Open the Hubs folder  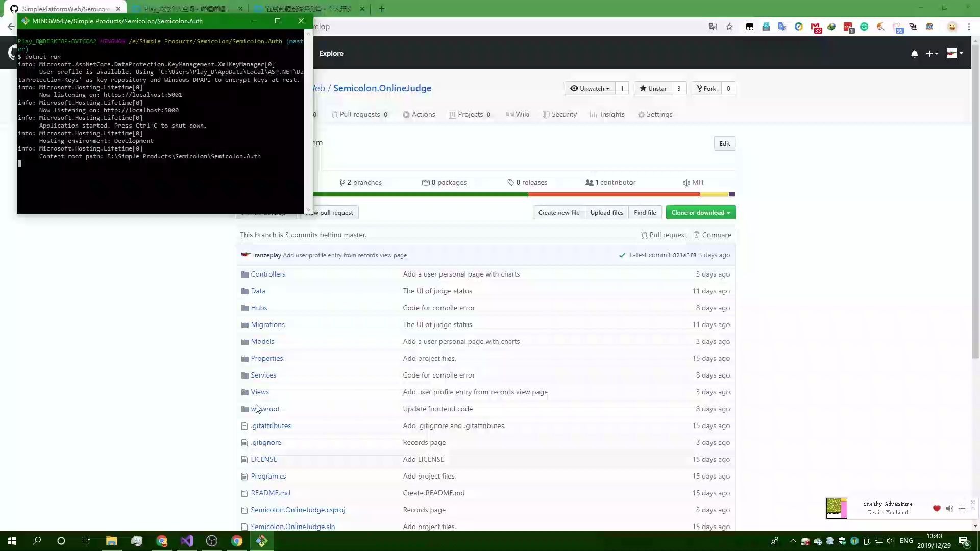(x=259, y=308)
